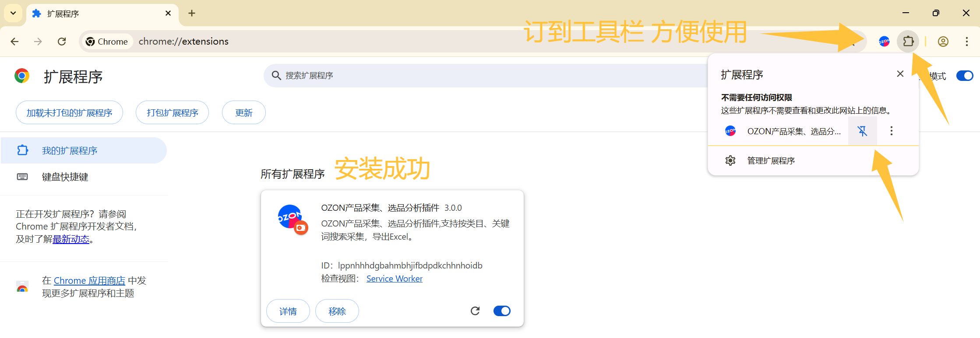Click the search magnifier icon in search box
This screenshot has width=980, height=338.
click(x=276, y=76)
